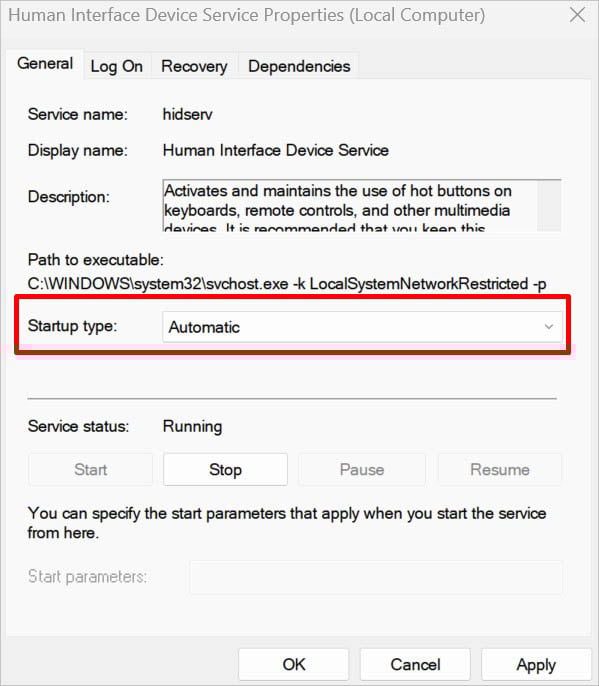The image size is (599, 686).
Task: Click the Description box scrollbar
Action: 549,205
